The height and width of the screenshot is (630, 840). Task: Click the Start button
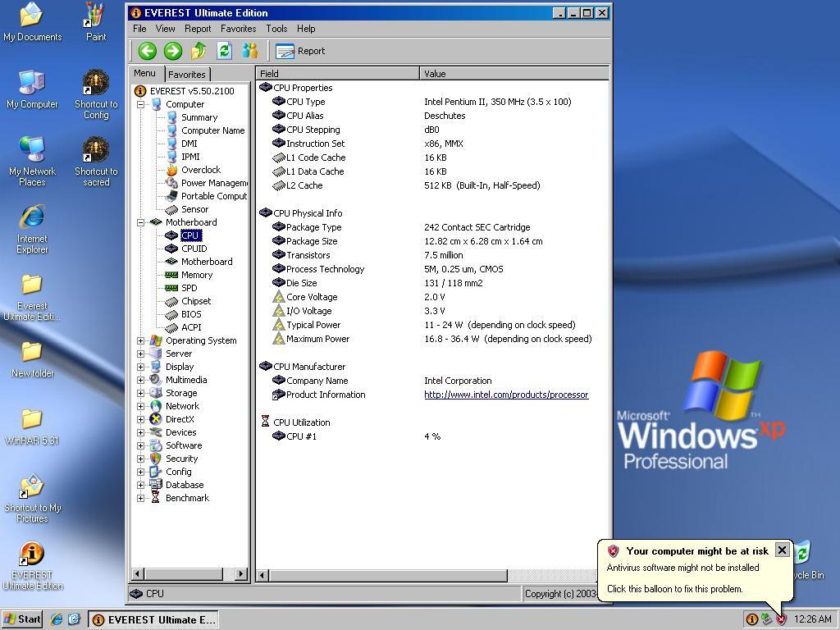tap(22, 619)
